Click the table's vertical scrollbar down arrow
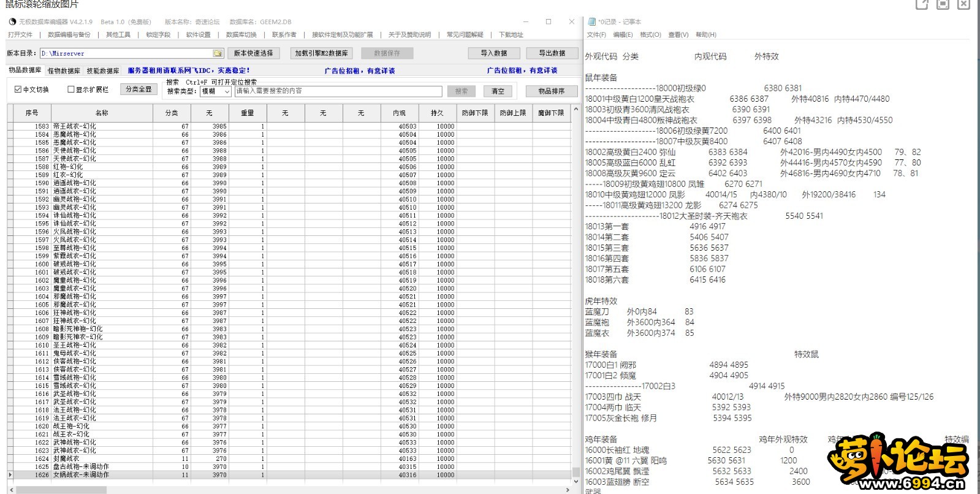 tap(575, 482)
